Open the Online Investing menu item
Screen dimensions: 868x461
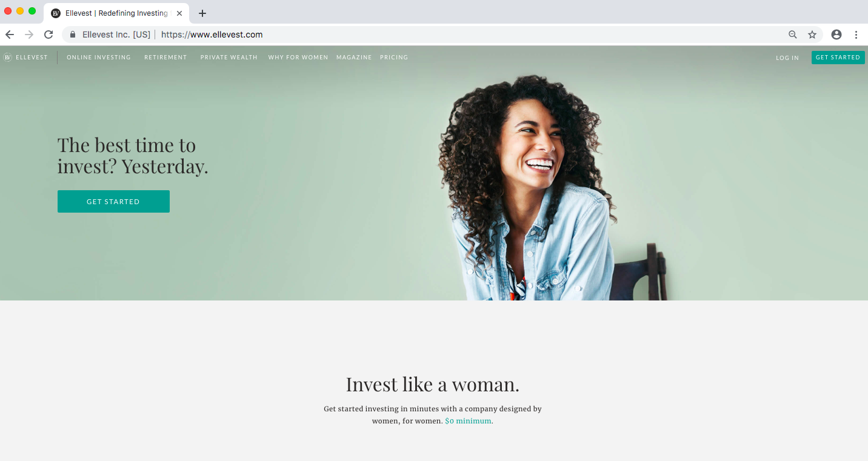tap(99, 58)
